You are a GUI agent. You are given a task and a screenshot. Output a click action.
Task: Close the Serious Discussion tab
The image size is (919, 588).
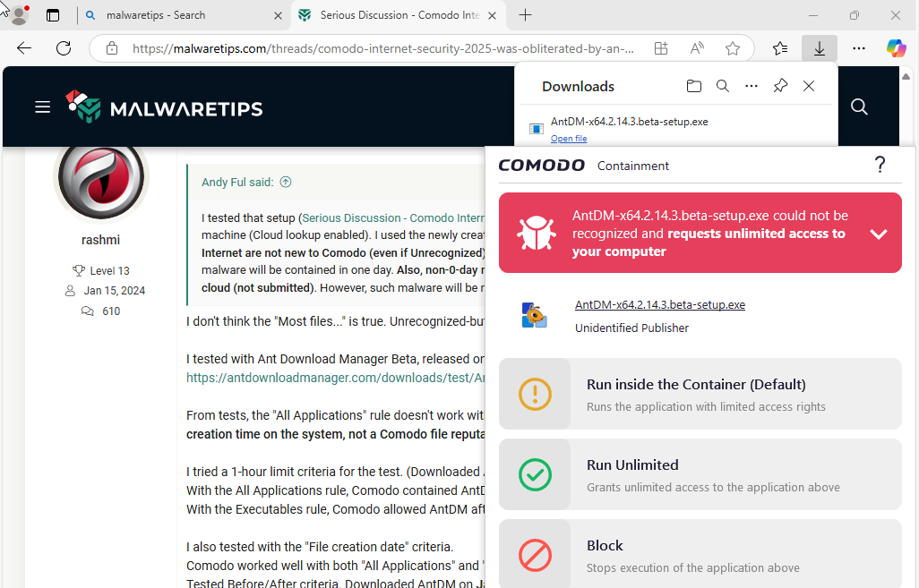pos(493,16)
